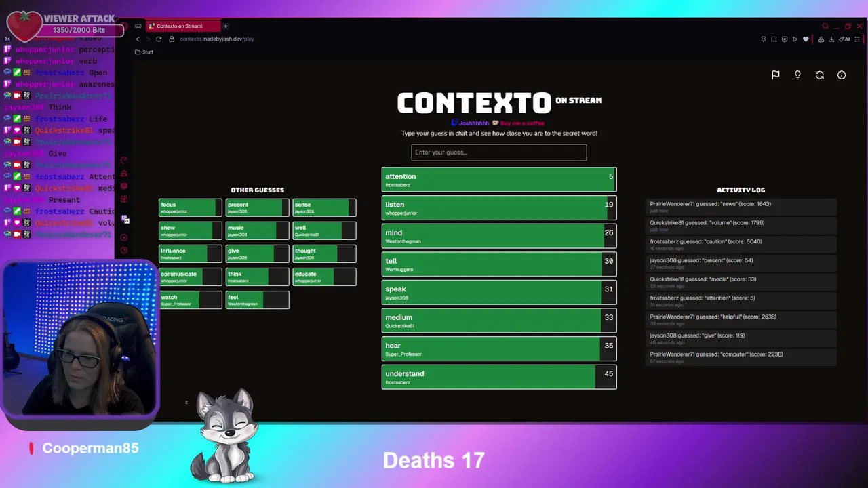Bookmark page with the heart icon
Viewport: 868px width, 488px height.
pos(806,39)
